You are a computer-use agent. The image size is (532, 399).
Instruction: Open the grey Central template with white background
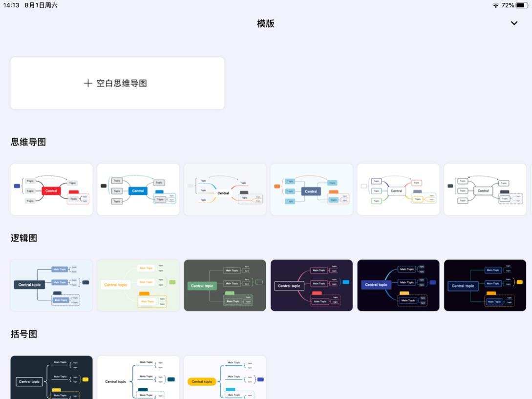[225, 189]
